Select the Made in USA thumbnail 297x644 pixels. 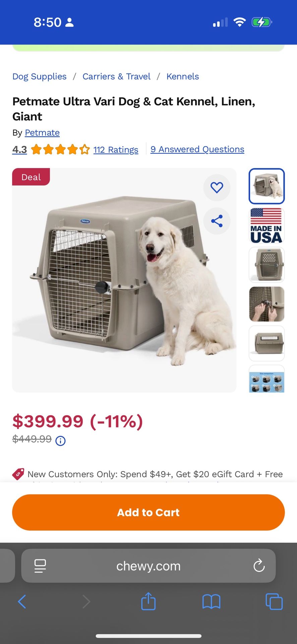tap(266, 225)
